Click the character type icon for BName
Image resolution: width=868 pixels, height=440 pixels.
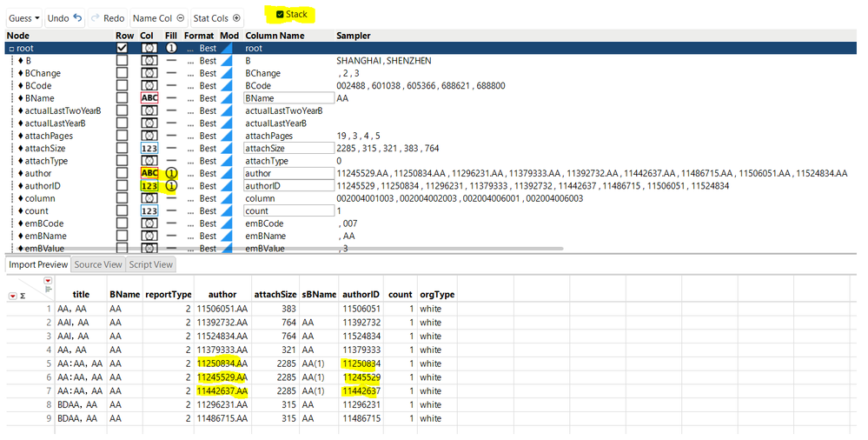point(149,98)
